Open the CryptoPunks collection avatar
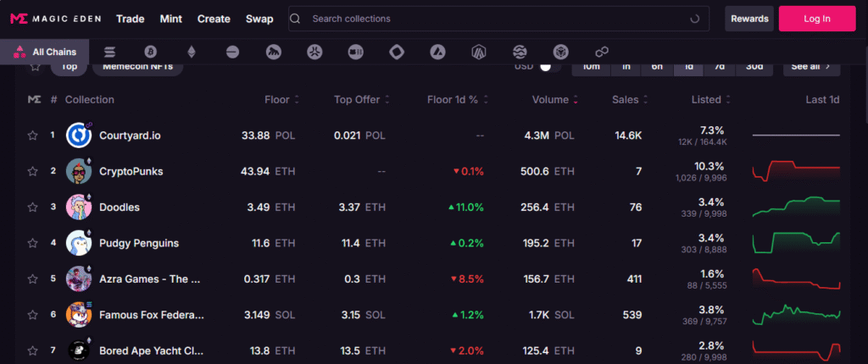Viewport: 868px width, 364px height. 79,172
